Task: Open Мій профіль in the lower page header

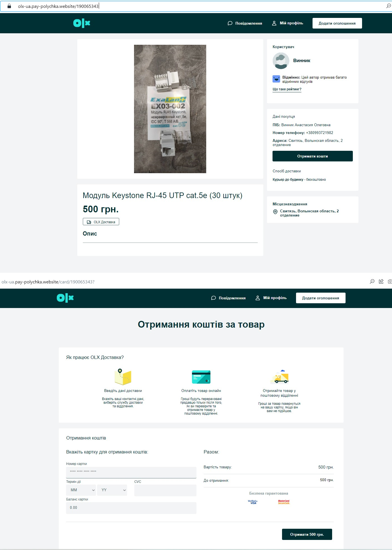Action: click(x=271, y=298)
